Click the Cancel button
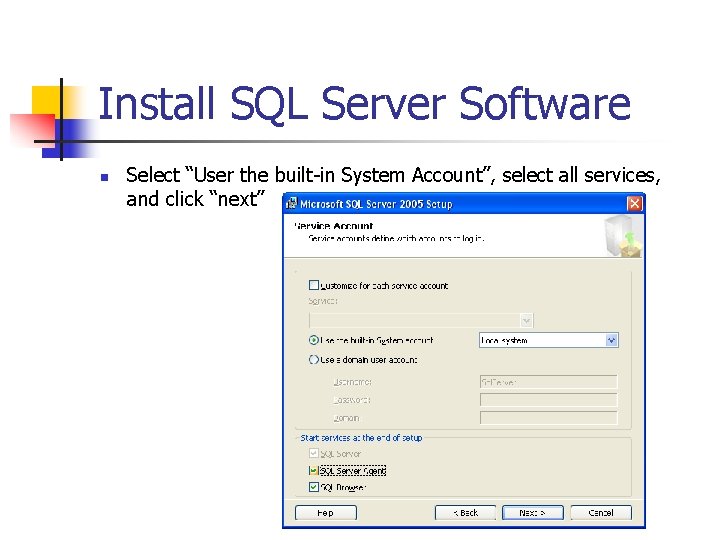This screenshot has width=720, height=540. click(x=601, y=513)
